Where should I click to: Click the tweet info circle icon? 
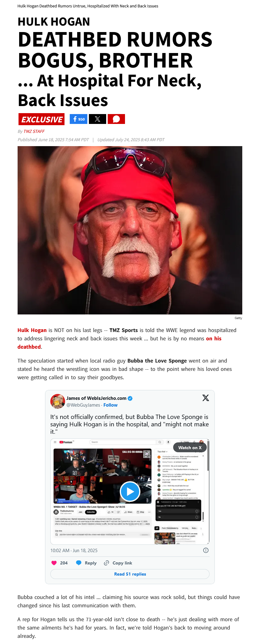click(x=206, y=550)
